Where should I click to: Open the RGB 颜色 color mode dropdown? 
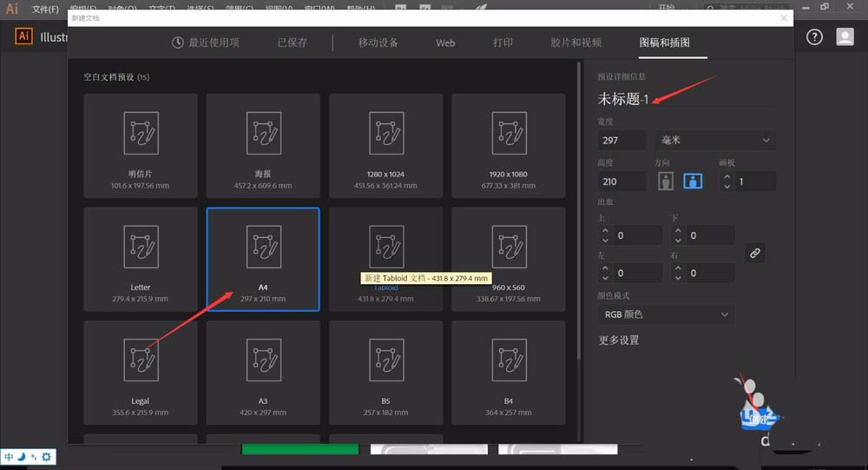[666, 314]
